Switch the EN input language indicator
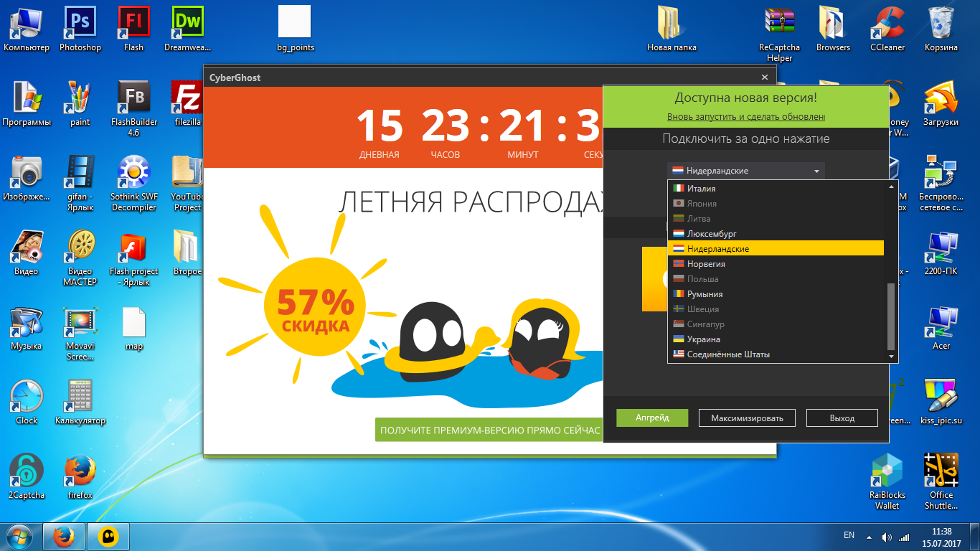980x551 pixels. (849, 535)
